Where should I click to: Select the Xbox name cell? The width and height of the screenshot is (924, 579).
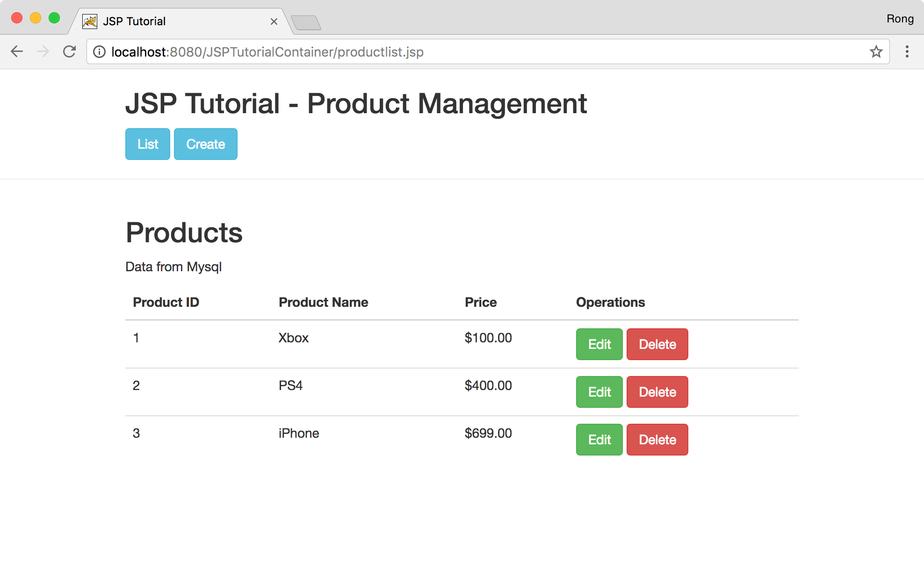point(294,338)
